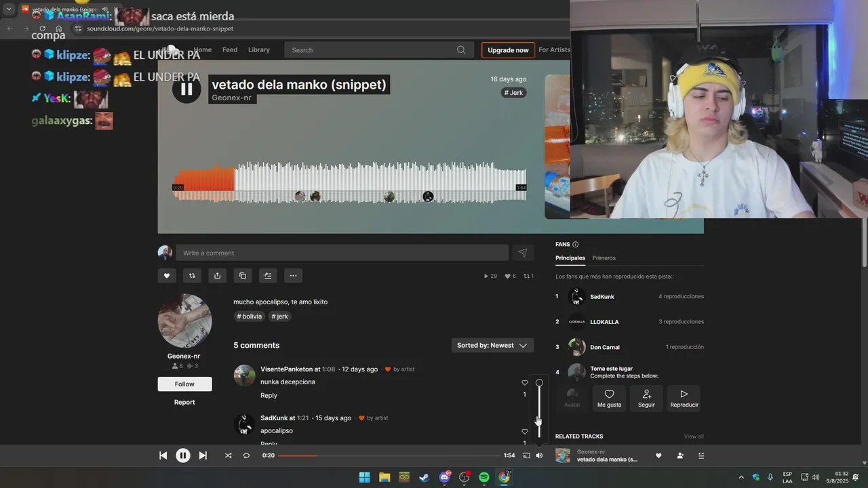Expand the Sorted by: Newest dropdown
This screenshot has height=488, width=868.
click(x=492, y=345)
